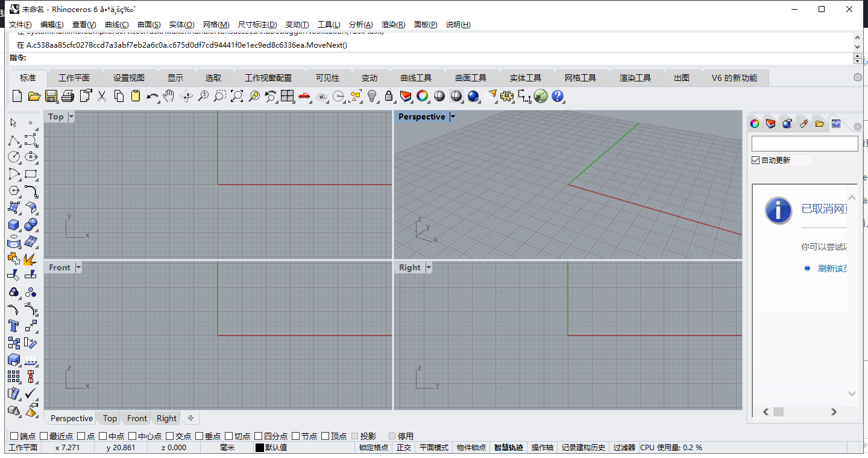This screenshot has height=458, width=868.
Task: Switch to the 曲线工具 toolbar tab
Action: pyautogui.click(x=416, y=78)
